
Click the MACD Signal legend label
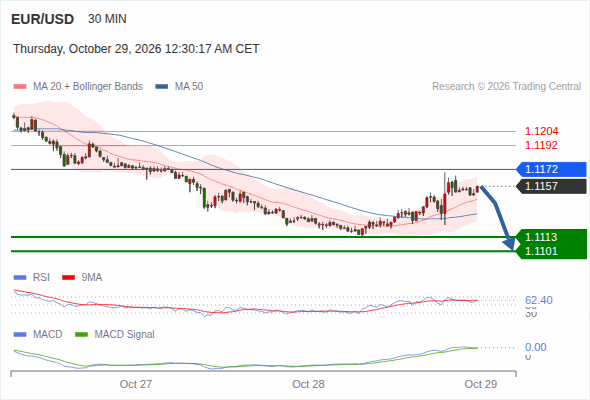coord(125,335)
